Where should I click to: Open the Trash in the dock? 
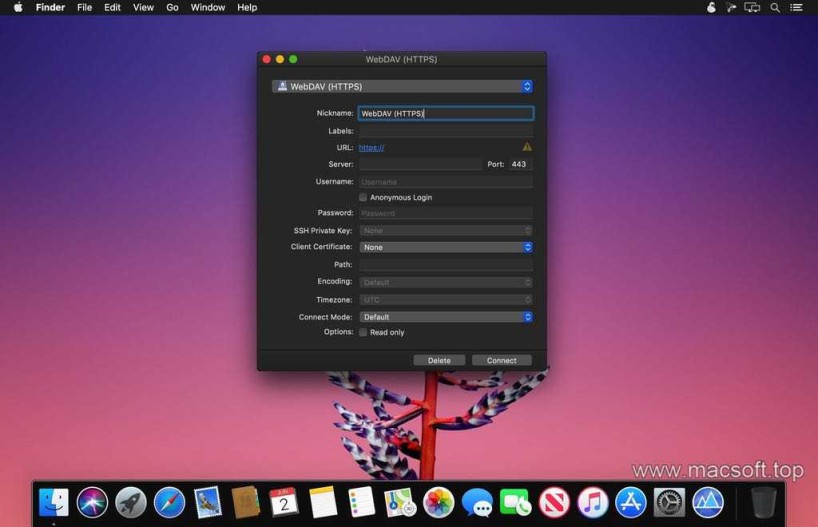pos(763,502)
